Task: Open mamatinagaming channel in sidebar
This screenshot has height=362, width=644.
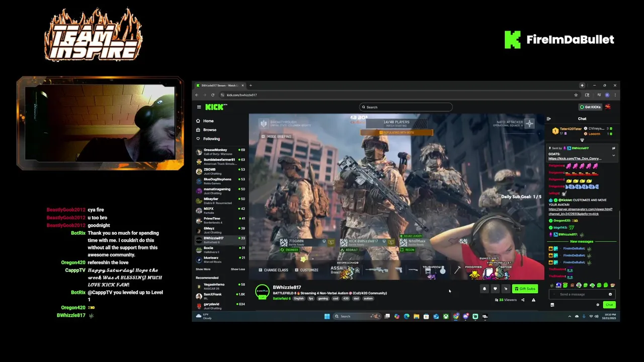Action: (220, 191)
